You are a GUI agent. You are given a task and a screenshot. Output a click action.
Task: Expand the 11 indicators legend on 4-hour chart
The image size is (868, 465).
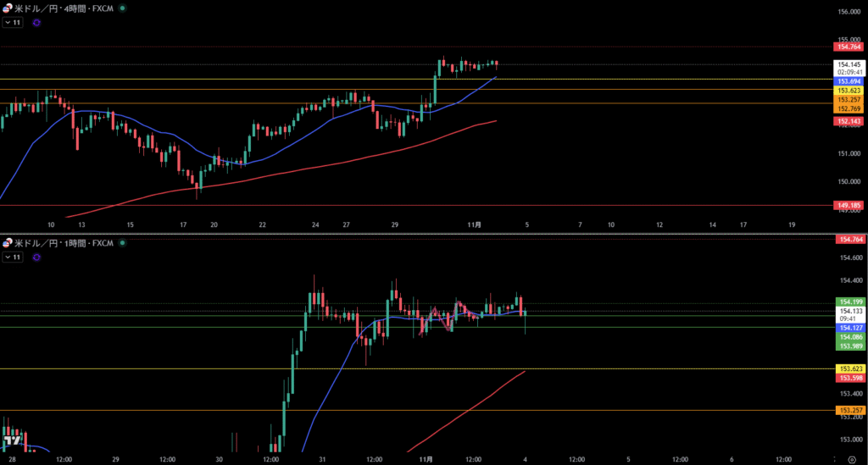click(x=12, y=23)
